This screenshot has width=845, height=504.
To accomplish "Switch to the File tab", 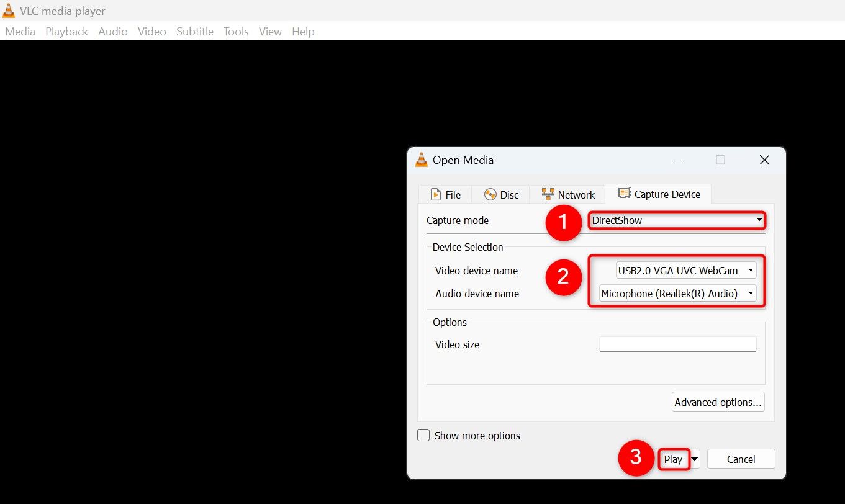I will (x=445, y=194).
